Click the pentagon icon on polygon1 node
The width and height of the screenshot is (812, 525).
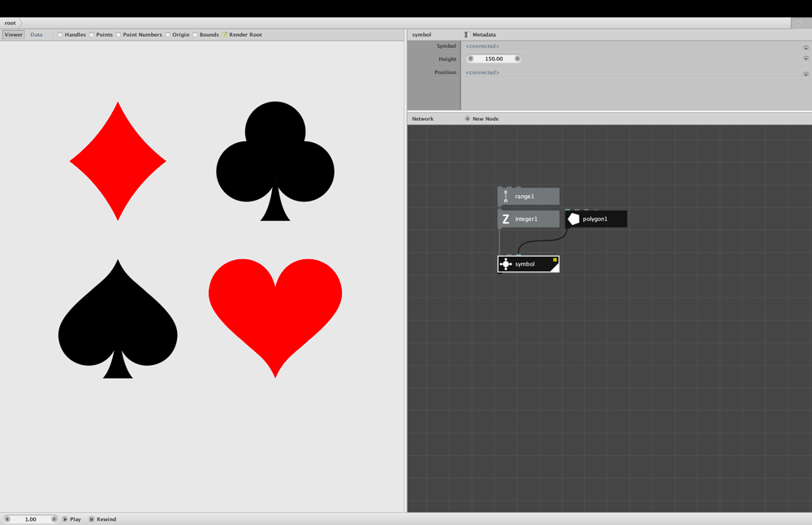click(x=573, y=219)
